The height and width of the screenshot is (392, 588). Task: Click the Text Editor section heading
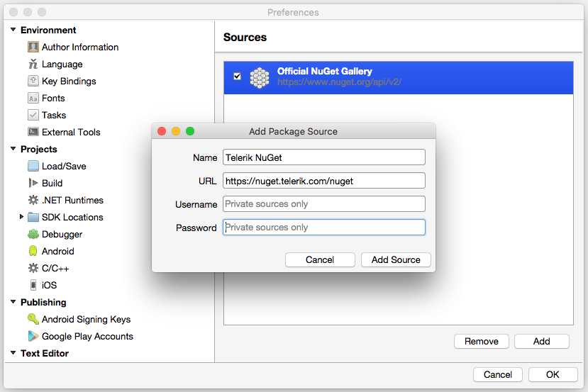(x=44, y=353)
